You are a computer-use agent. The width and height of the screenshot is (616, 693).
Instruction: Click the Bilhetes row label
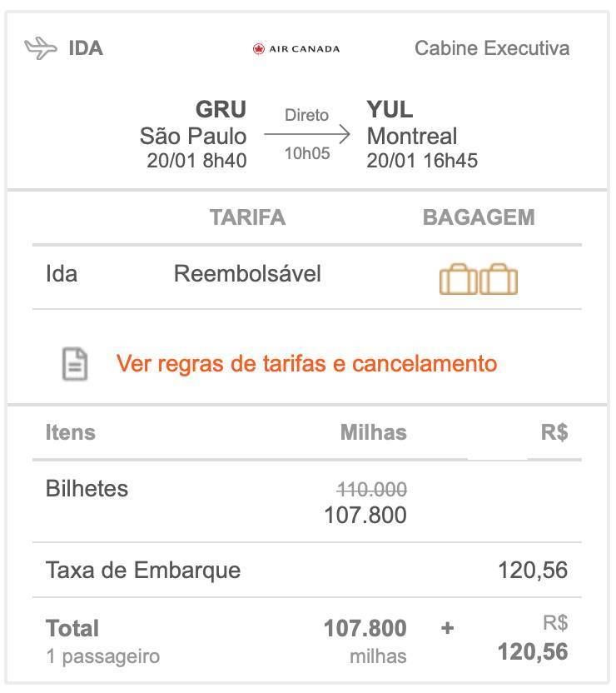pos(87,489)
